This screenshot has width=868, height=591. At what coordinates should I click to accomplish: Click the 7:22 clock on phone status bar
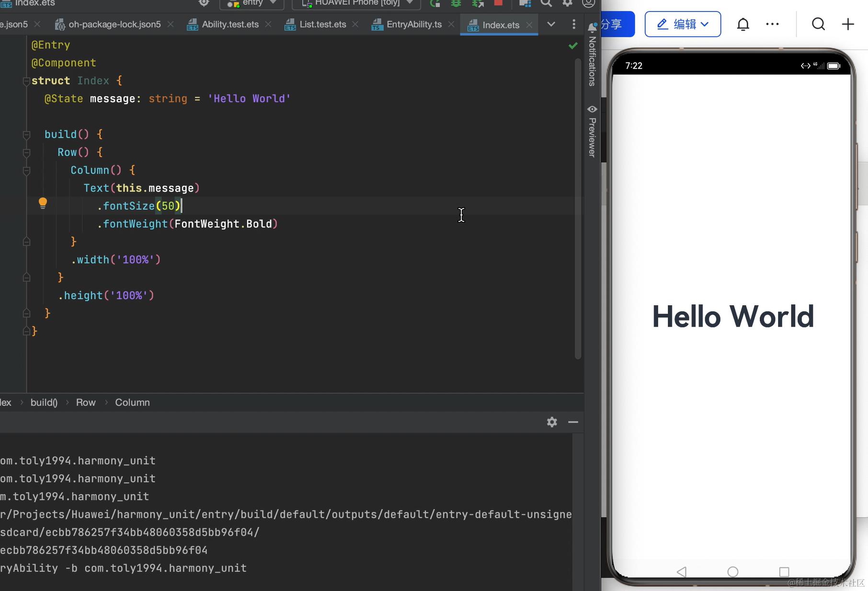[x=634, y=66]
